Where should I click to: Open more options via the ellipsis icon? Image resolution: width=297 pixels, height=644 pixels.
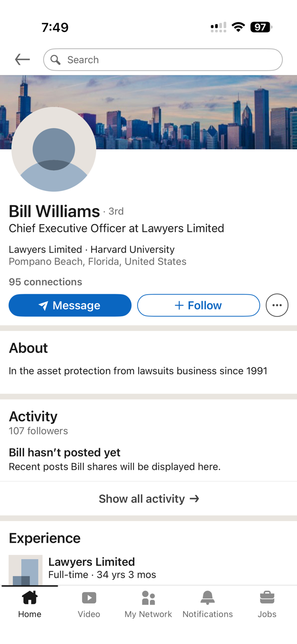[x=277, y=305]
